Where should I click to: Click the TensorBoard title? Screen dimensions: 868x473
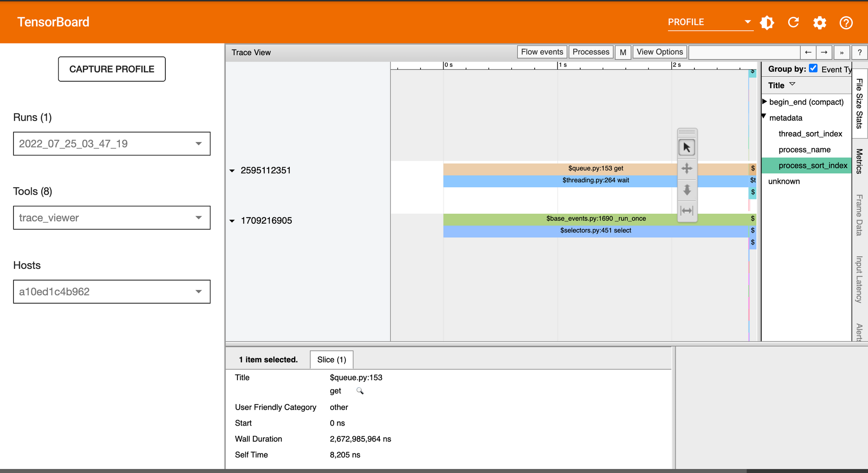point(53,22)
